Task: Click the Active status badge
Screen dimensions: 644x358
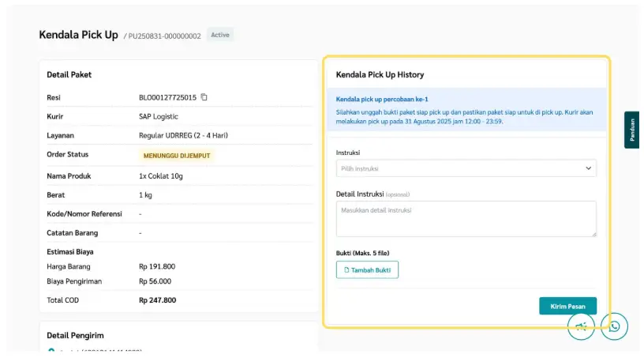Action: [x=220, y=35]
